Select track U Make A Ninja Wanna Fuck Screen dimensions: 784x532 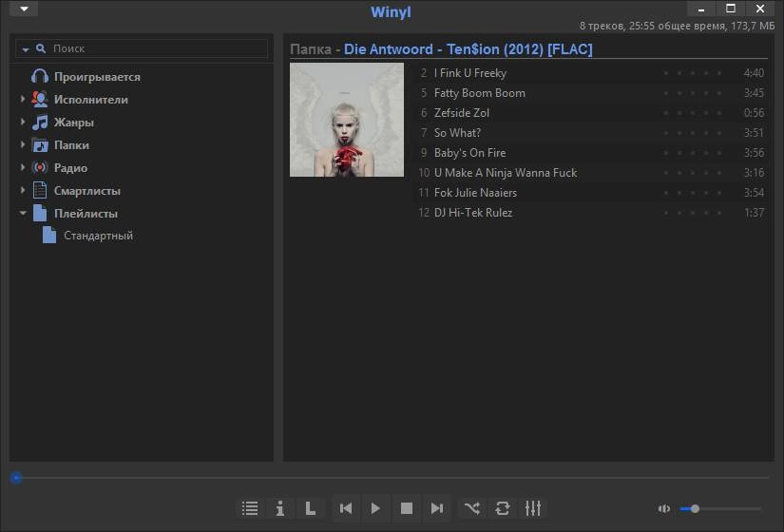coord(592,173)
